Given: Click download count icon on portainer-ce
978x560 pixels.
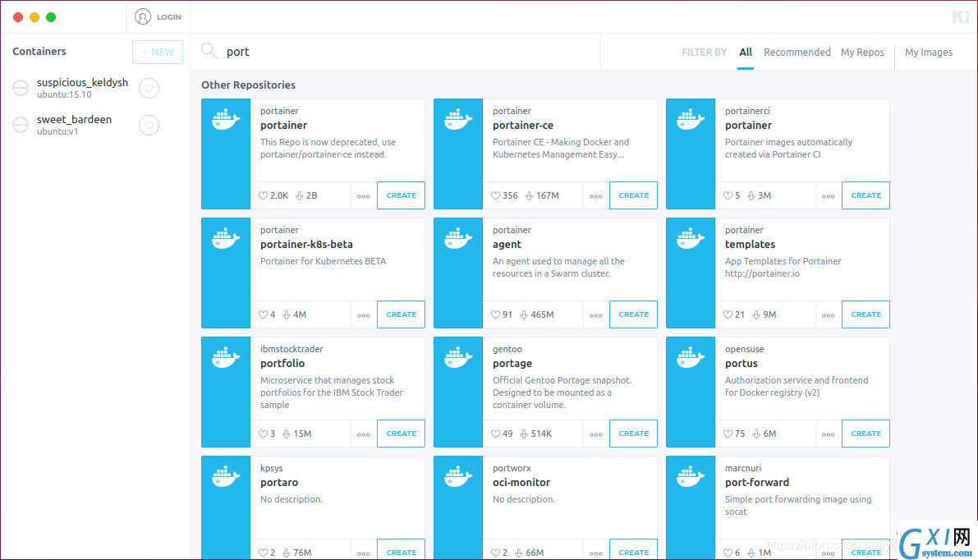Looking at the screenshot, I should point(529,195).
